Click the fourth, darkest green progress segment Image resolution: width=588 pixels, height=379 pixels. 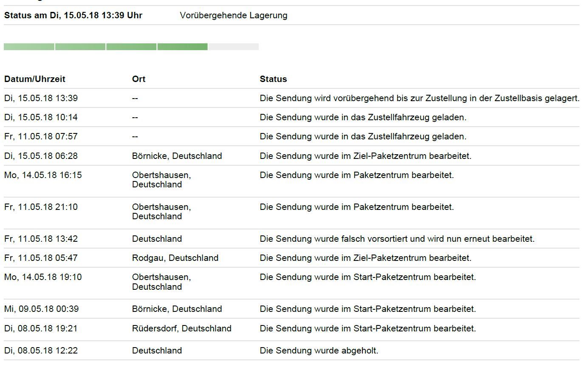click(x=182, y=47)
